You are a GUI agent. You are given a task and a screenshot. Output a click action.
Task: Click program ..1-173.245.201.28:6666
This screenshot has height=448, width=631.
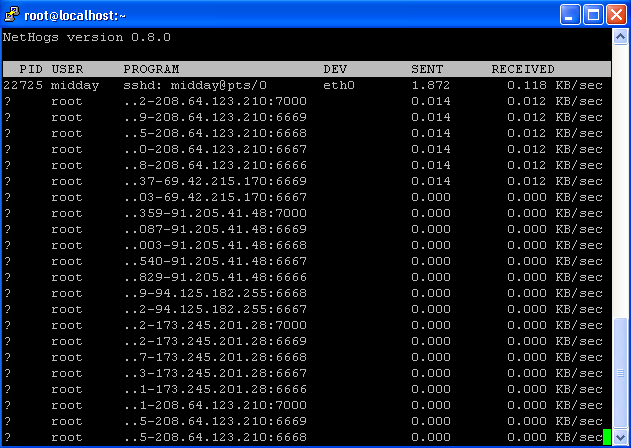(215, 389)
